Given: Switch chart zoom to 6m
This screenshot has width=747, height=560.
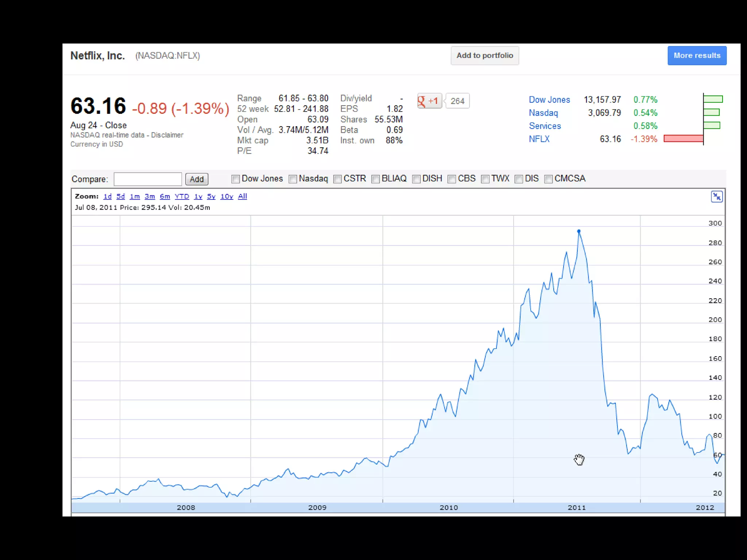Looking at the screenshot, I should 165,197.
